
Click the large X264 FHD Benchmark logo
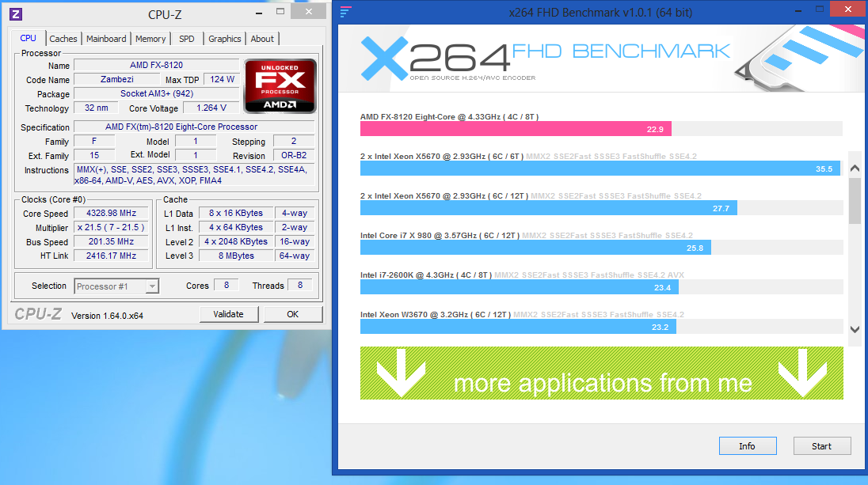point(545,59)
